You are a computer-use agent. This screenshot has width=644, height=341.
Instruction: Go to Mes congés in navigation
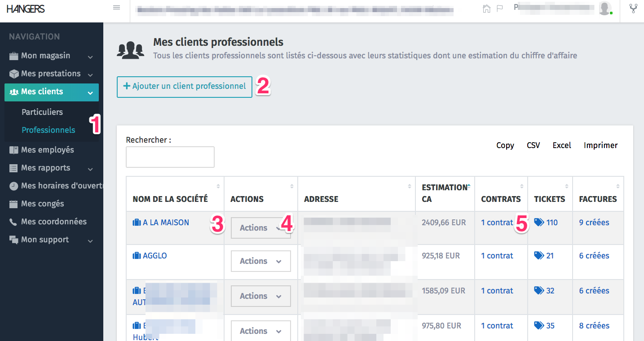click(x=43, y=204)
